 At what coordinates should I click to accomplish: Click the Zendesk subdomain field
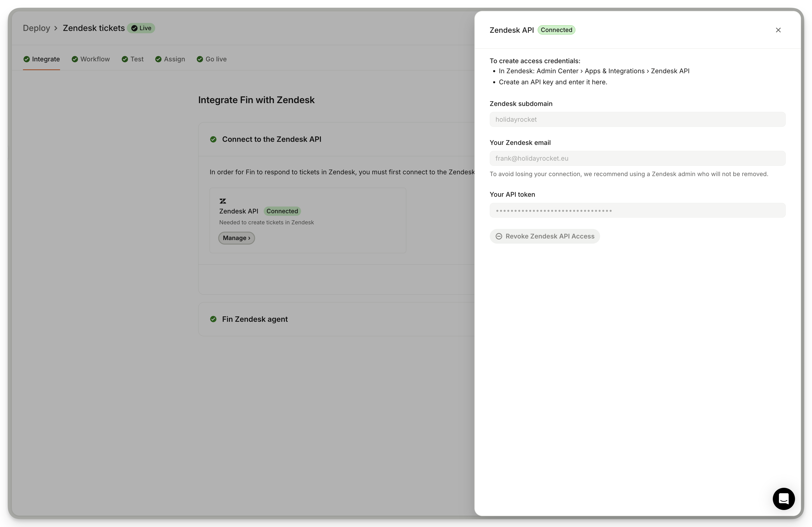pos(637,119)
